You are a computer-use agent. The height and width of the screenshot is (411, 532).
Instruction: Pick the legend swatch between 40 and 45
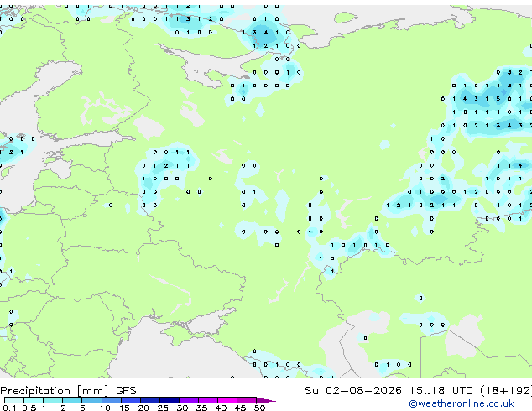point(227,400)
